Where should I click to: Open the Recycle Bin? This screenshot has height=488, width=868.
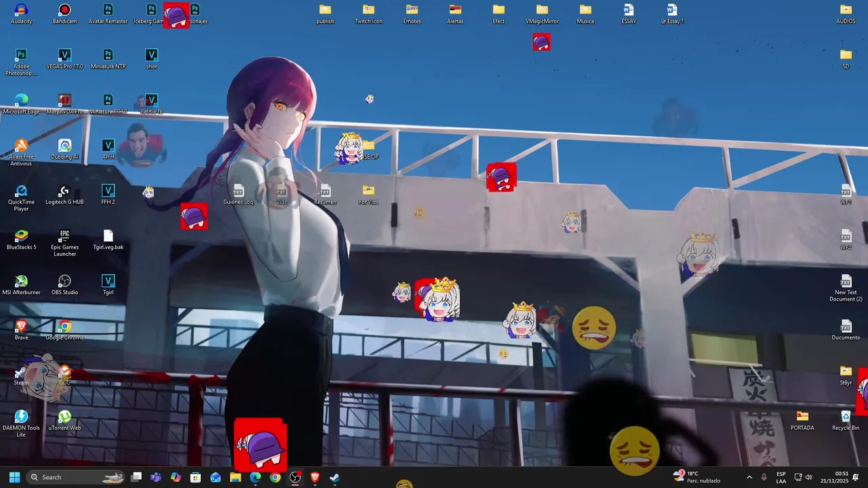point(846,421)
